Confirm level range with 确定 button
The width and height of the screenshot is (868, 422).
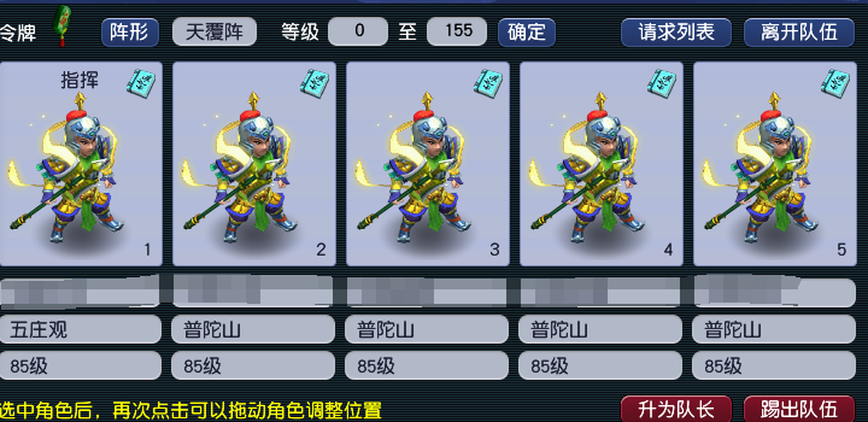(x=527, y=32)
